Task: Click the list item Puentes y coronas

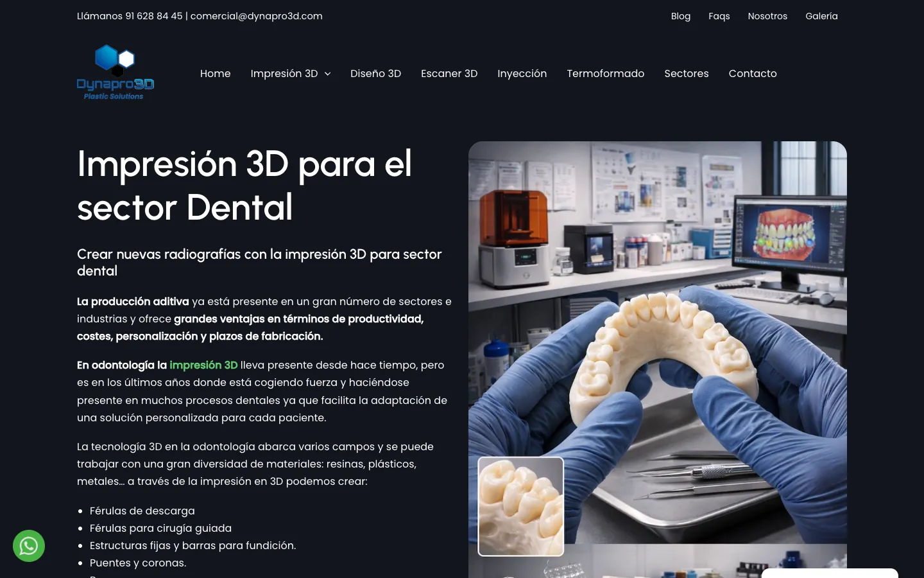Action: (x=138, y=563)
